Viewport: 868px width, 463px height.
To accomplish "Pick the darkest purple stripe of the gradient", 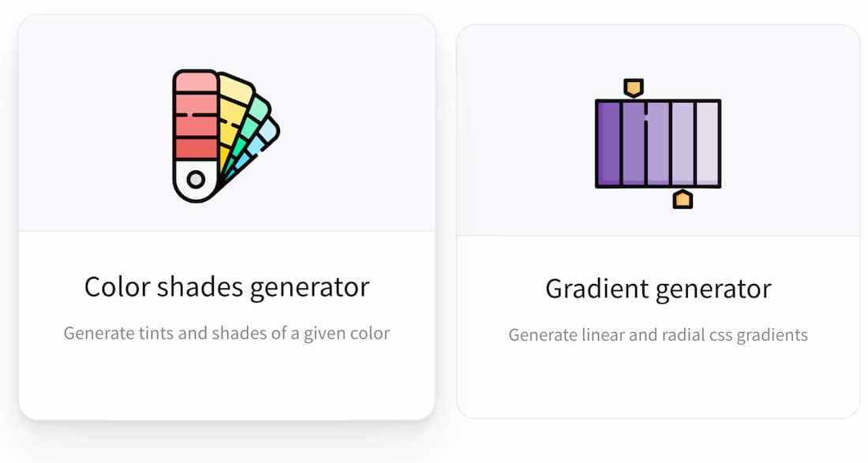I will [608, 144].
